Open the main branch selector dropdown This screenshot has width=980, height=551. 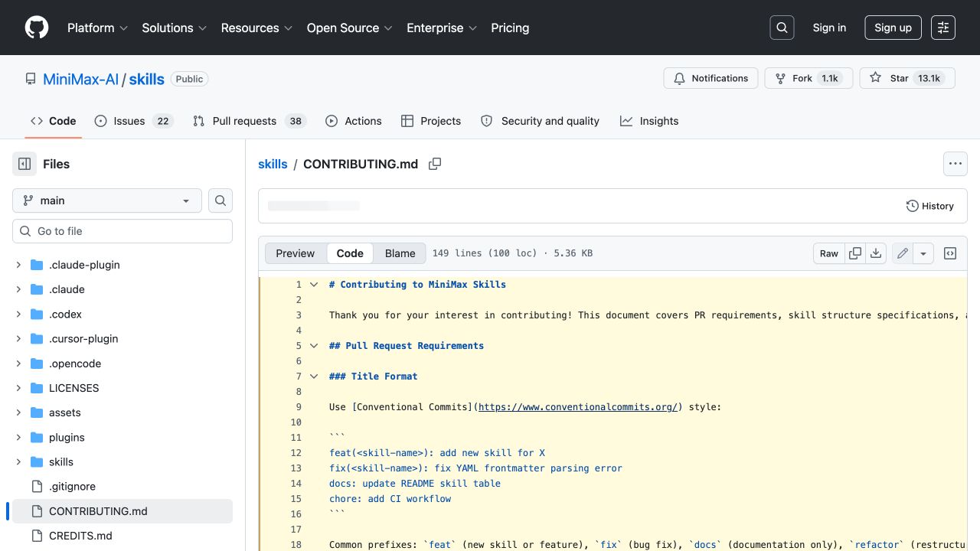click(107, 201)
